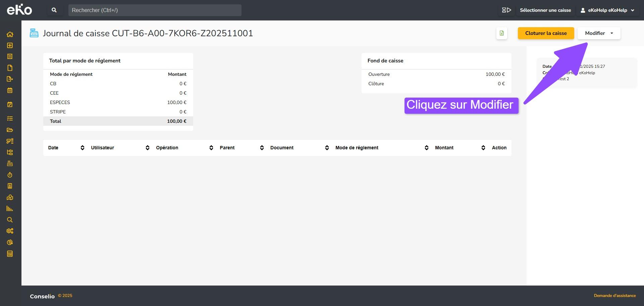The height and width of the screenshot is (306, 644).
Task: Click the calculator icon in sidebar
Action: [10, 254]
